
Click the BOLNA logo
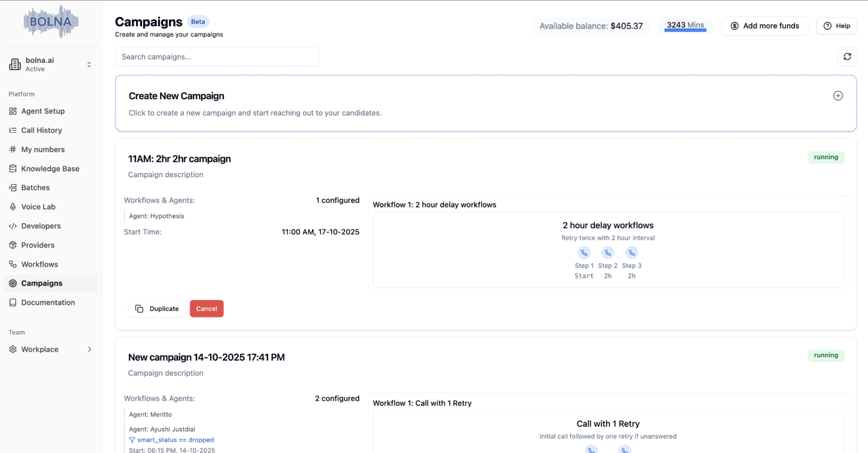pyautogui.click(x=51, y=22)
